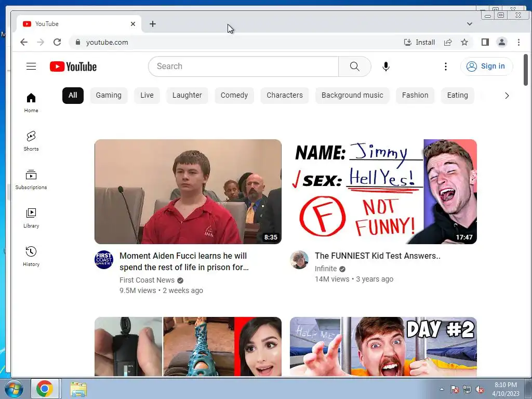
Task: Share this page icon in address bar
Action: [448, 42]
